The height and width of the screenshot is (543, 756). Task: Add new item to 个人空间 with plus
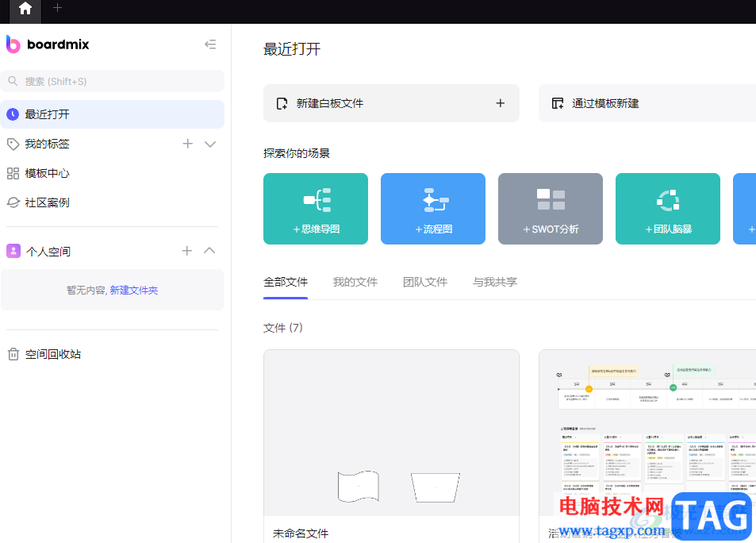187,251
